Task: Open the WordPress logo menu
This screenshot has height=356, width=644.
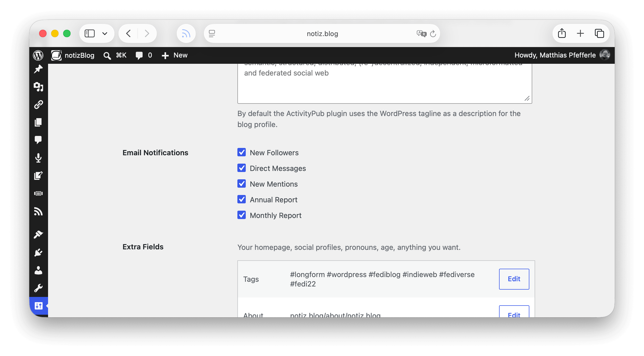Action: [x=38, y=55]
